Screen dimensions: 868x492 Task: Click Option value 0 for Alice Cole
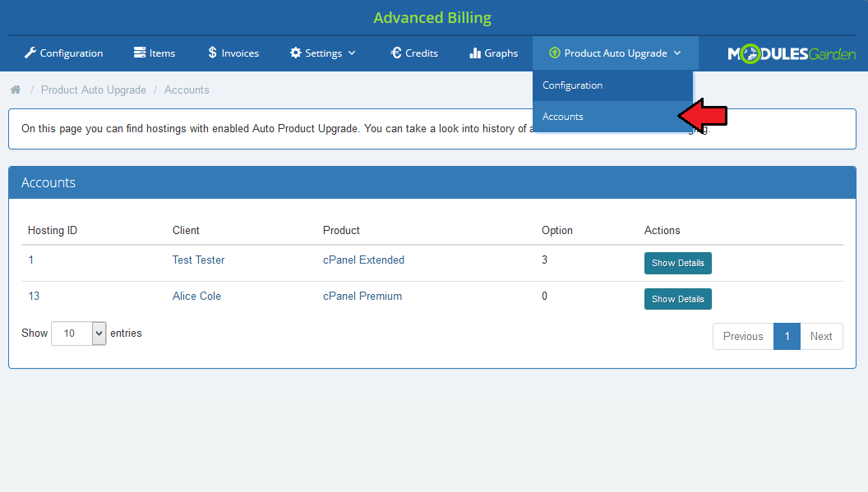coord(544,296)
